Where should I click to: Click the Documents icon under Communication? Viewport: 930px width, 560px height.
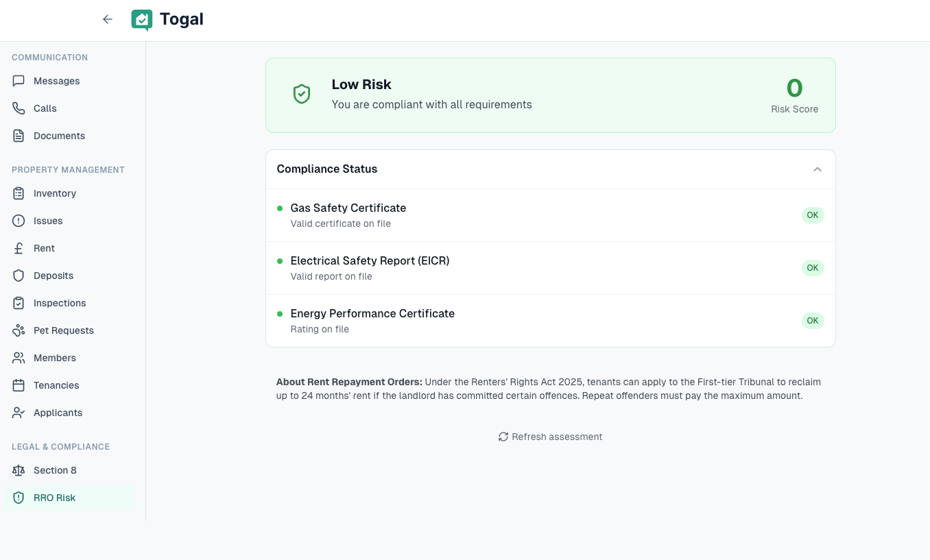[x=18, y=136]
